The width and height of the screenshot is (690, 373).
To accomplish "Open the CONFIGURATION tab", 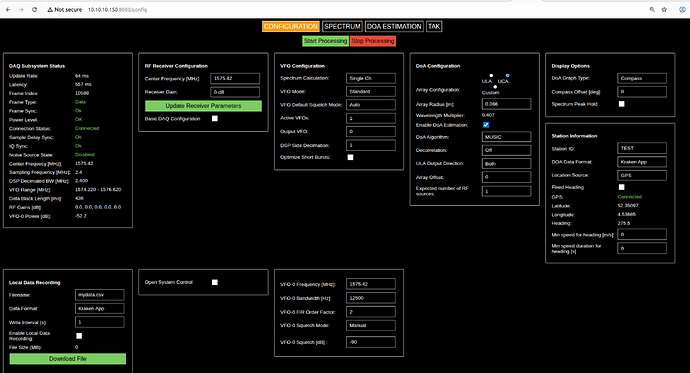I will coord(290,26).
